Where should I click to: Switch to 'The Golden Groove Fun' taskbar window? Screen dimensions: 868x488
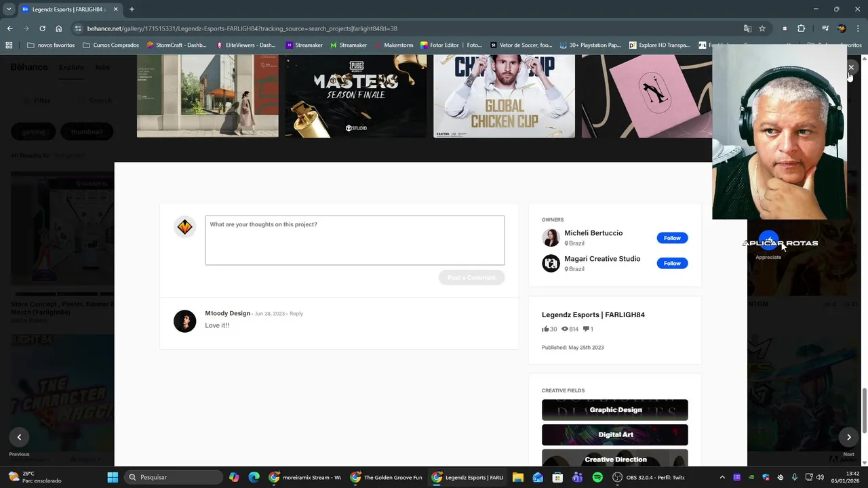(386, 477)
